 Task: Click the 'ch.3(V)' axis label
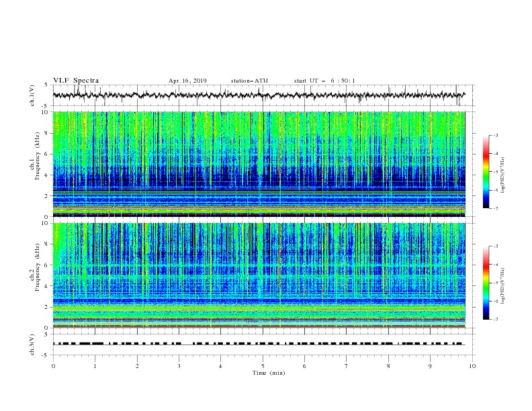(x=32, y=345)
